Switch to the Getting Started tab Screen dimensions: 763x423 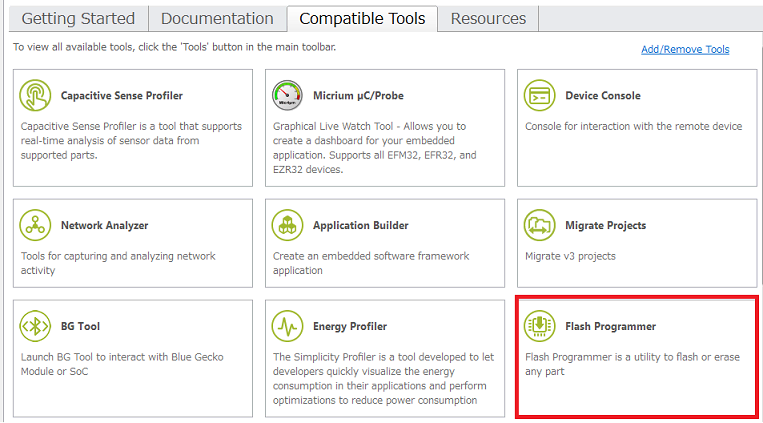pyautogui.click(x=78, y=18)
